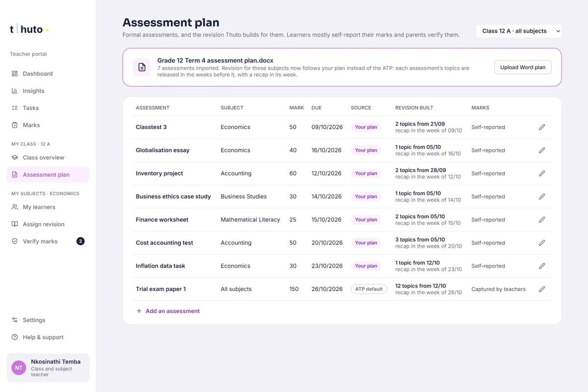The image size is (588, 392).
Task: Click the Globalisation essay name
Action: [x=163, y=150]
